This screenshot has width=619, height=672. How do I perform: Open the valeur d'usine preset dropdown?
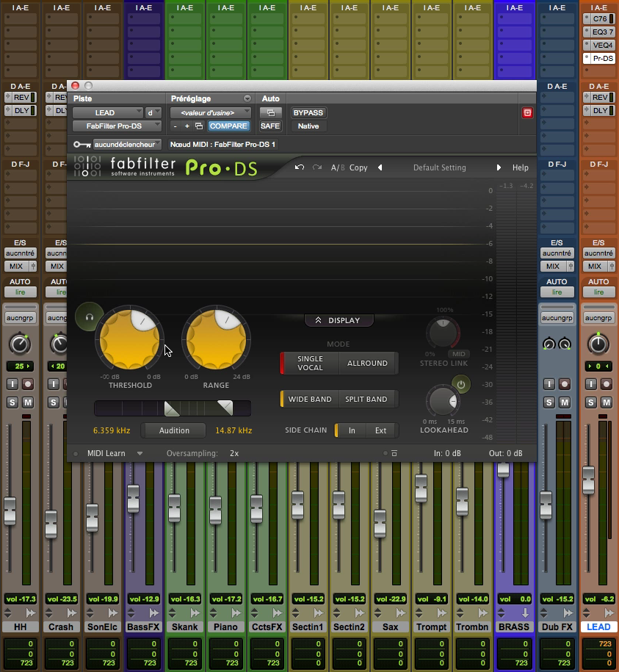click(210, 112)
